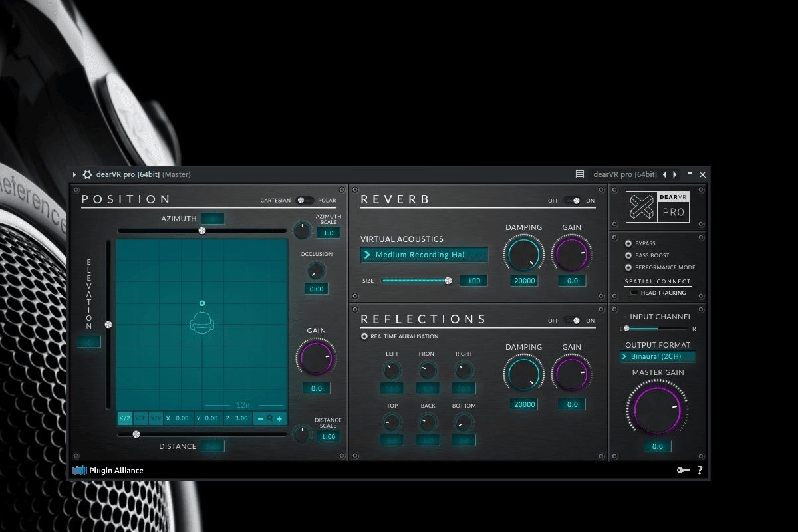Click the Elevation slider handle

coord(108,325)
